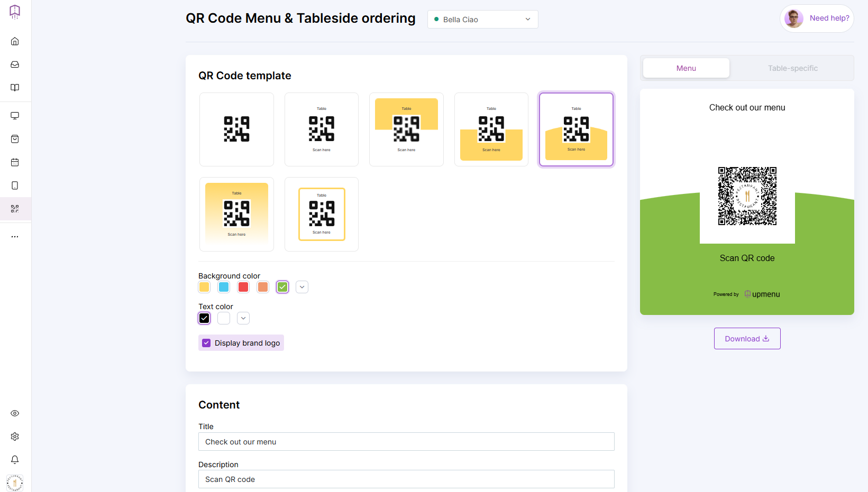Viewport: 868px width, 492px height.
Task: Switch to the Table-specific preview tab
Action: pyautogui.click(x=792, y=68)
